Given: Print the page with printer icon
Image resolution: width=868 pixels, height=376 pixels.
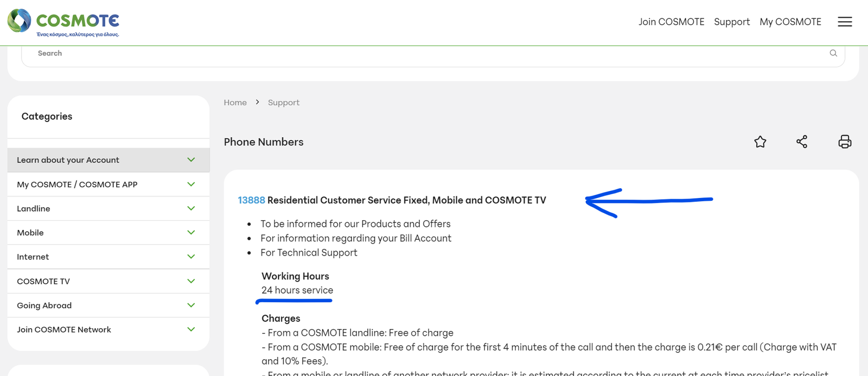Looking at the screenshot, I should 845,142.
